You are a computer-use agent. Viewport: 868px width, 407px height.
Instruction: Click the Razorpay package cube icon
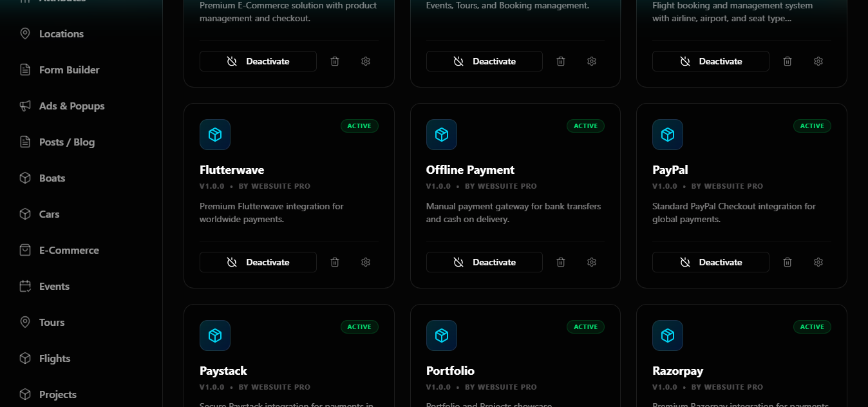[x=668, y=336]
